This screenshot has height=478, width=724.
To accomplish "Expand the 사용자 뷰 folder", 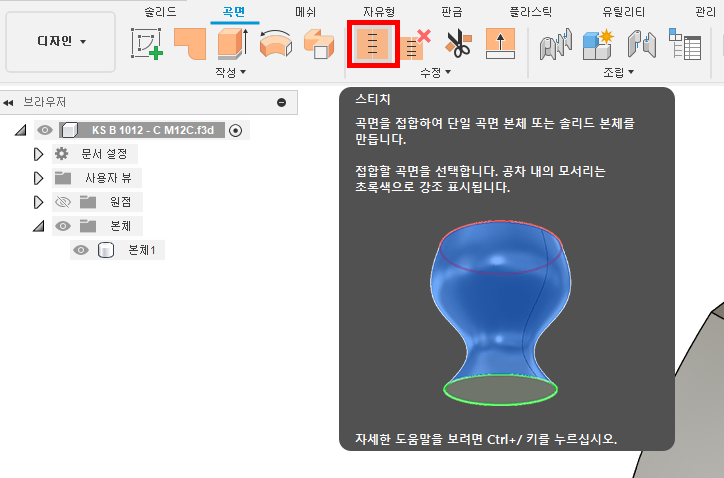I will 38,178.
